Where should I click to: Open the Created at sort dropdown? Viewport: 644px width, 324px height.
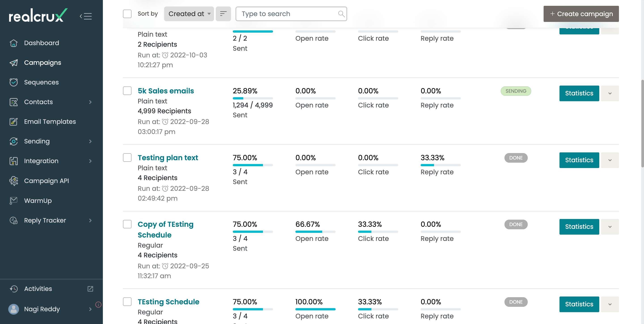pyautogui.click(x=189, y=14)
